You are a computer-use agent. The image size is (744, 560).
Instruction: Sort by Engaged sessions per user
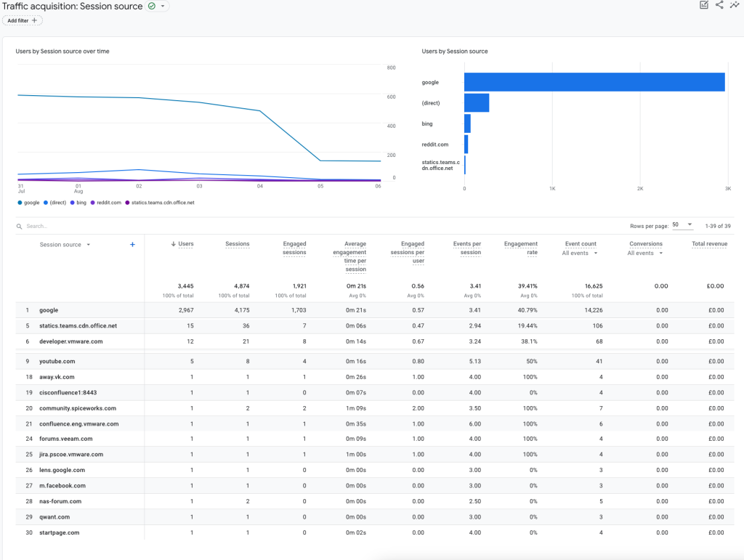click(407, 252)
